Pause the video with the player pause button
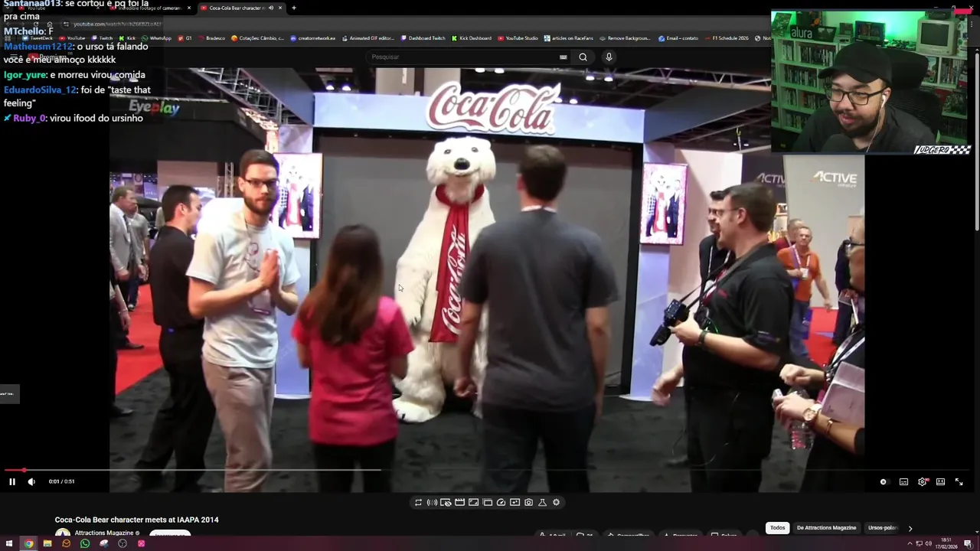 [12, 481]
